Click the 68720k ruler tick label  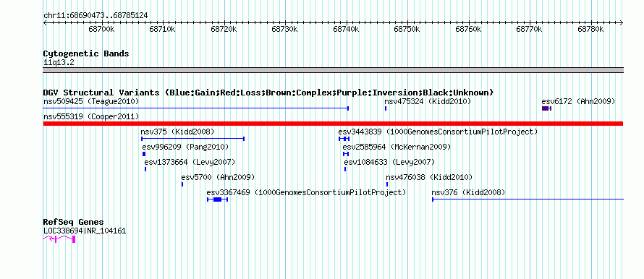[x=224, y=30]
